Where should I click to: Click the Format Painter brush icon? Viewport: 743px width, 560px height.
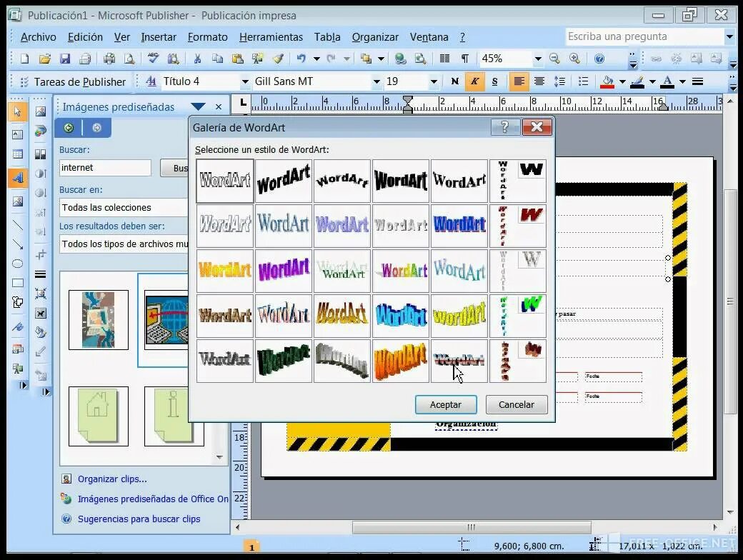point(278,59)
